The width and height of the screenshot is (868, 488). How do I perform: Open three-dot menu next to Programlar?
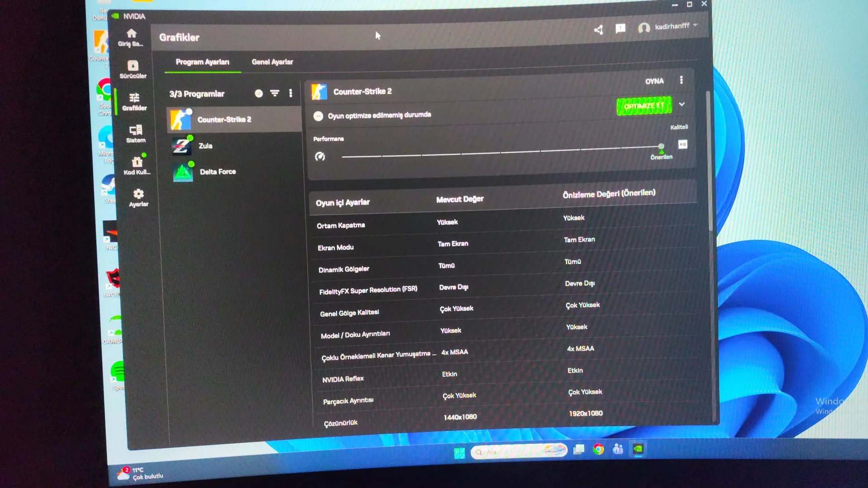(291, 93)
